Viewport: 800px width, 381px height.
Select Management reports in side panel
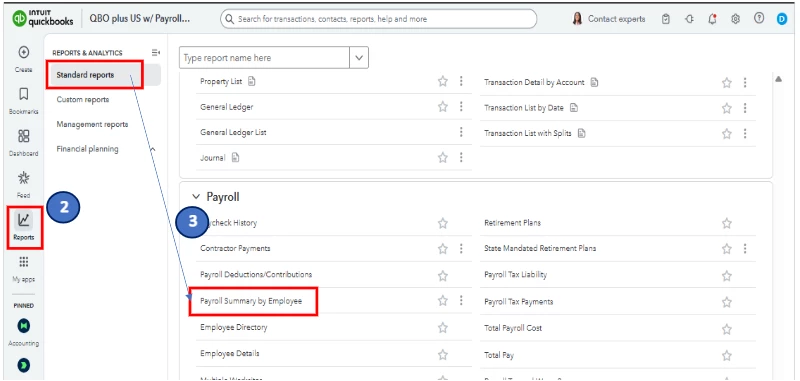92,124
